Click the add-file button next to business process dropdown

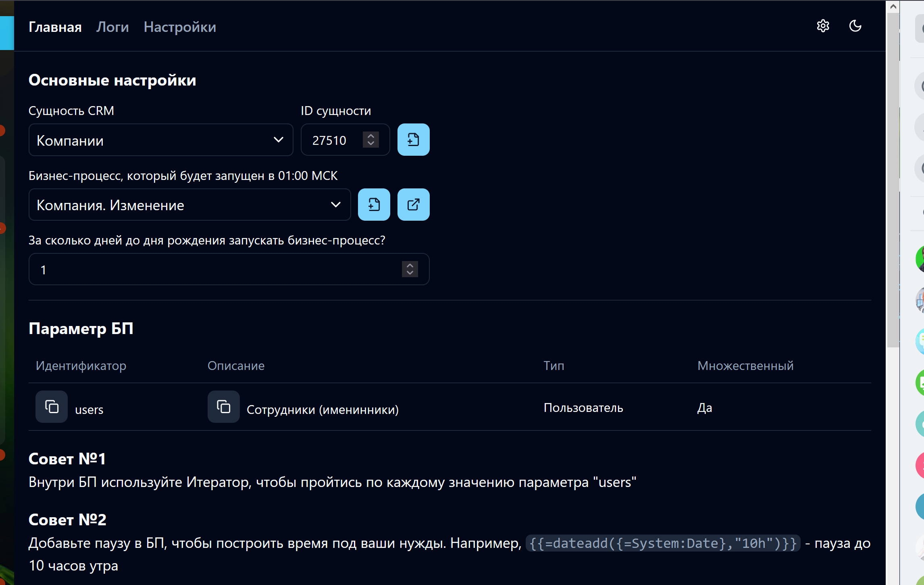[x=374, y=205]
